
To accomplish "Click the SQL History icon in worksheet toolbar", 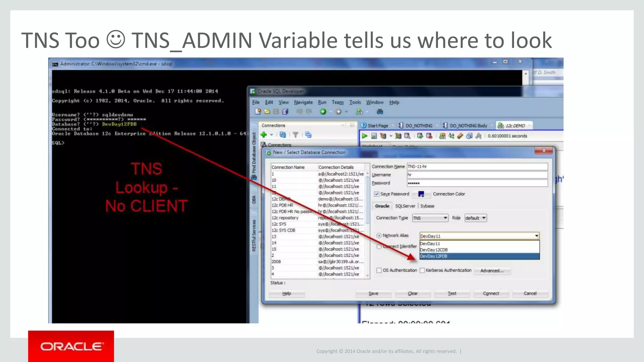I will [469, 136].
